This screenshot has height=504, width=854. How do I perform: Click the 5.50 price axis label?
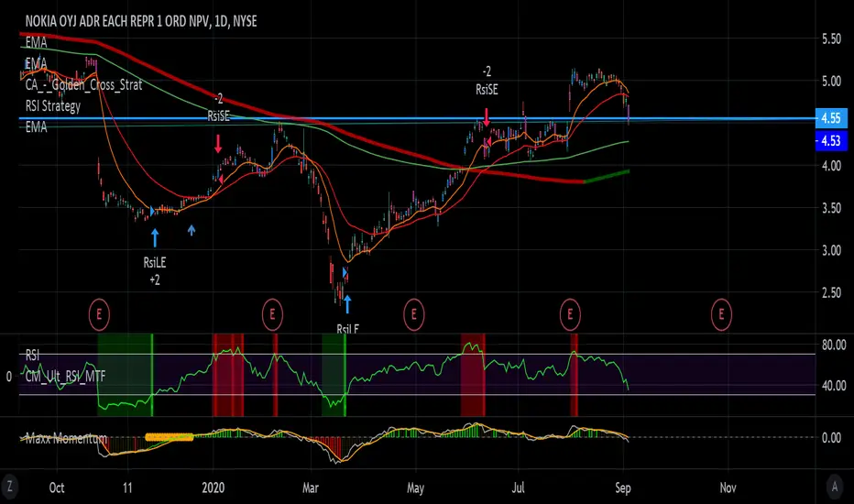click(x=831, y=38)
